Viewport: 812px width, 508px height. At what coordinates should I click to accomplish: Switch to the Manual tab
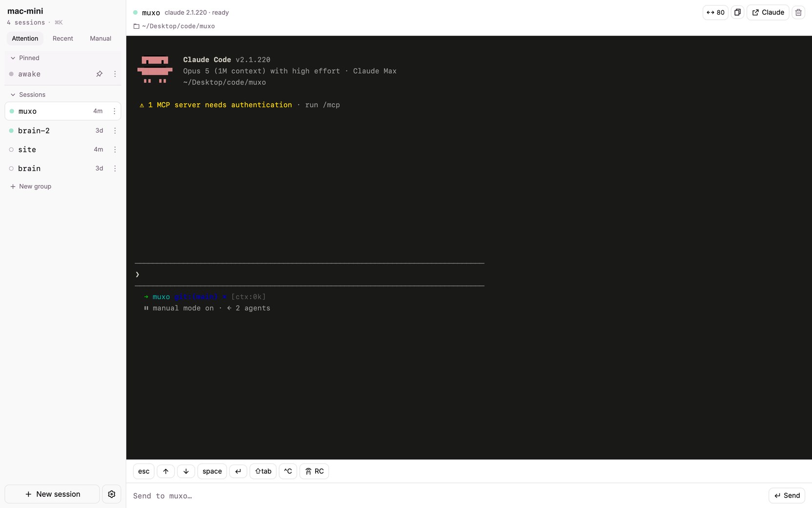101,39
